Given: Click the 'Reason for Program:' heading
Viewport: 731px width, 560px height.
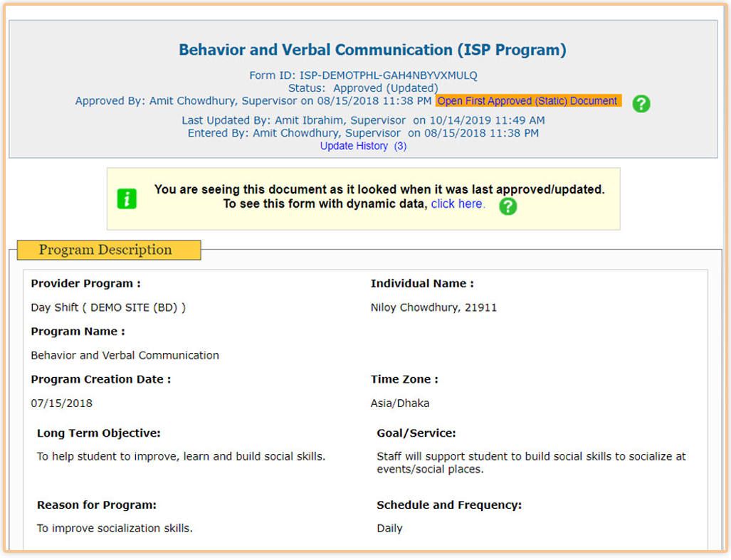Looking at the screenshot, I should tap(97, 505).
